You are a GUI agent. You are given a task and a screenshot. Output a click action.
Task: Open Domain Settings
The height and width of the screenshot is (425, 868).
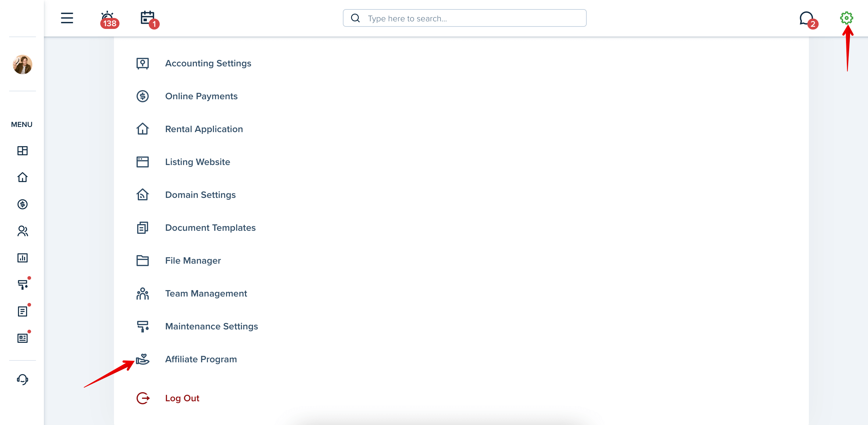(x=200, y=195)
